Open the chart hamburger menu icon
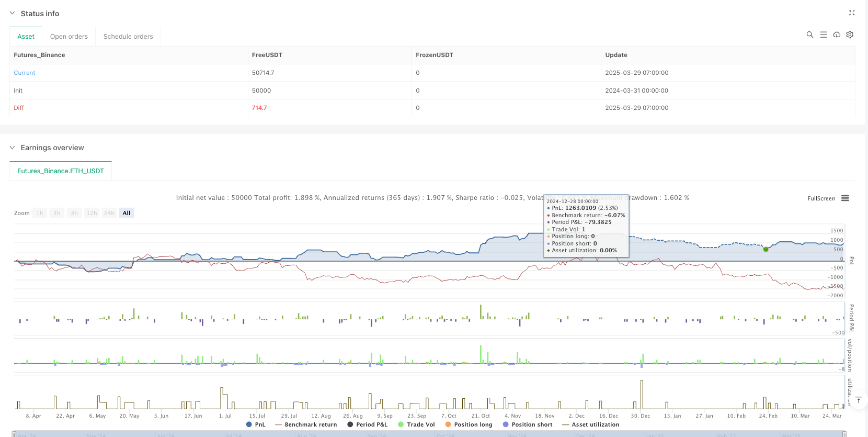 click(845, 198)
